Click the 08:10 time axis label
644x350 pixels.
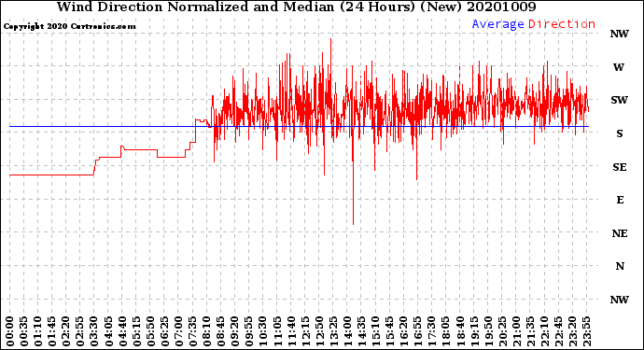206,331
